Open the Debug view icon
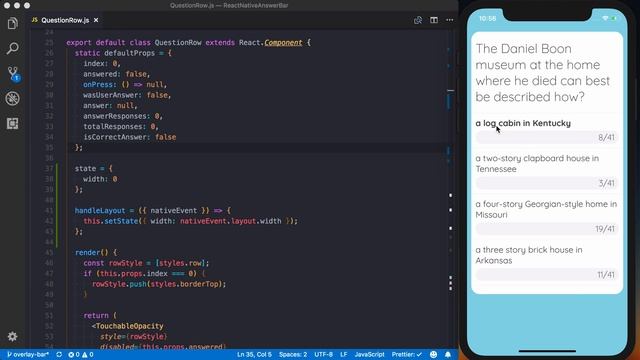Image resolution: width=640 pixels, height=360 pixels. click(x=13, y=98)
